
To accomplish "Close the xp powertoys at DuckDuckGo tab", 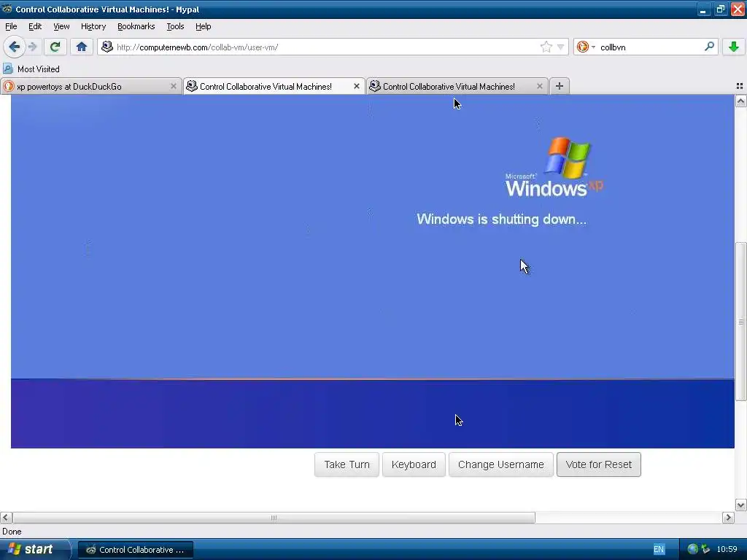I will tap(174, 86).
